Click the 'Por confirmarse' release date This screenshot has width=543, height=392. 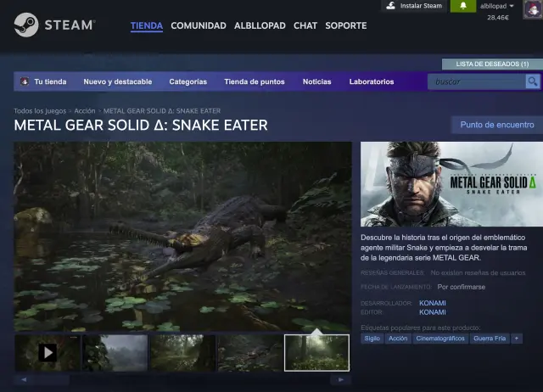pyautogui.click(x=461, y=287)
